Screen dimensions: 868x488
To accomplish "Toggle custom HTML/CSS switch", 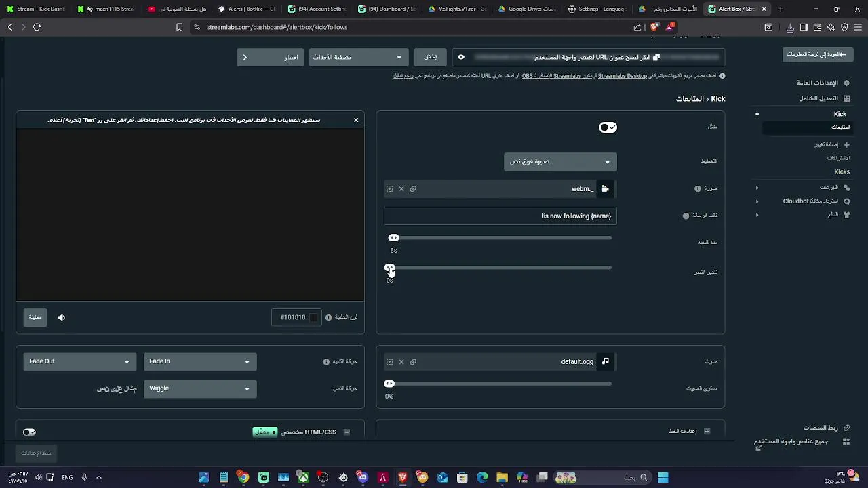I will tap(29, 432).
